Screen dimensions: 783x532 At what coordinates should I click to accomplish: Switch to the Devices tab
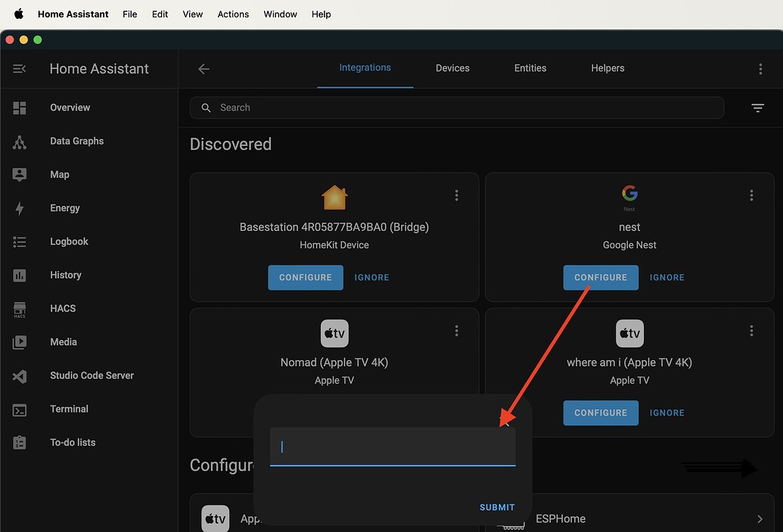tap(452, 68)
